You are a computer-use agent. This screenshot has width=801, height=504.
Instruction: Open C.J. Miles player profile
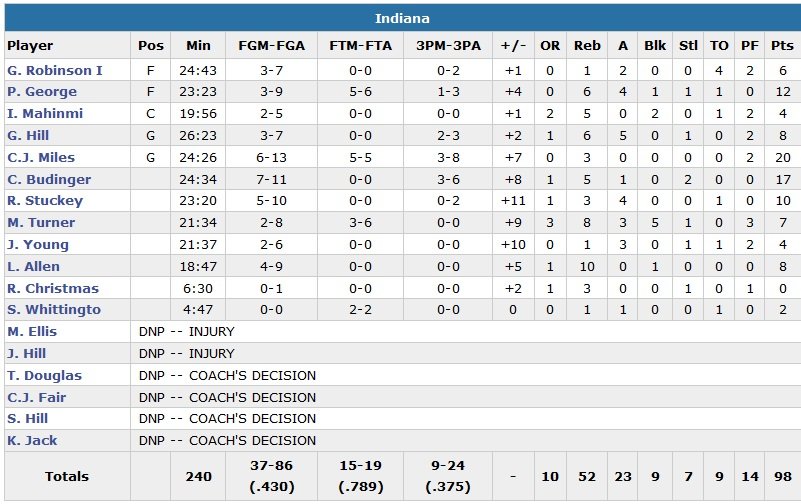tap(41, 157)
